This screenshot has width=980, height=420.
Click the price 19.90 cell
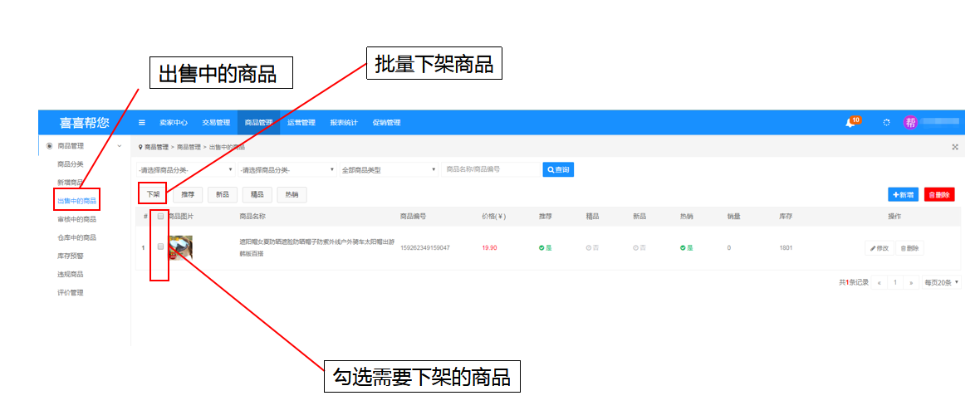click(489, 248)
